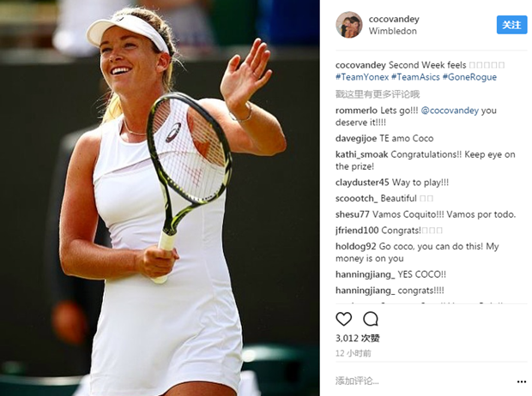Open cocovandey's profile avatar picture
This screenshot has height=396, width=532.
[x=349, y=25]
